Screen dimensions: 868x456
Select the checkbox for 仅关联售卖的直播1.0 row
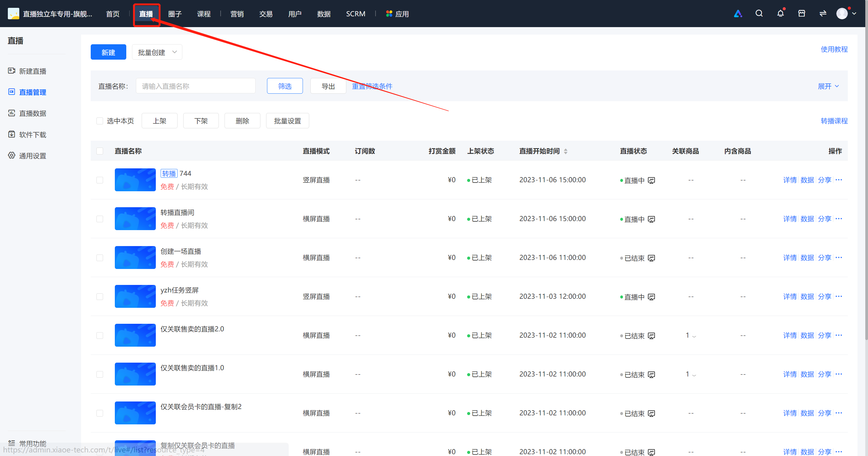point(100,374)
